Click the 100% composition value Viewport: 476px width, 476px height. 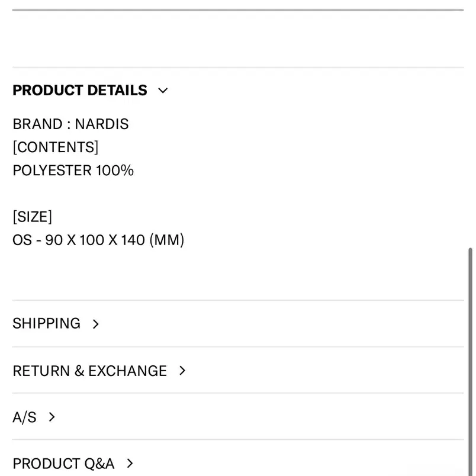click(115, 171)
